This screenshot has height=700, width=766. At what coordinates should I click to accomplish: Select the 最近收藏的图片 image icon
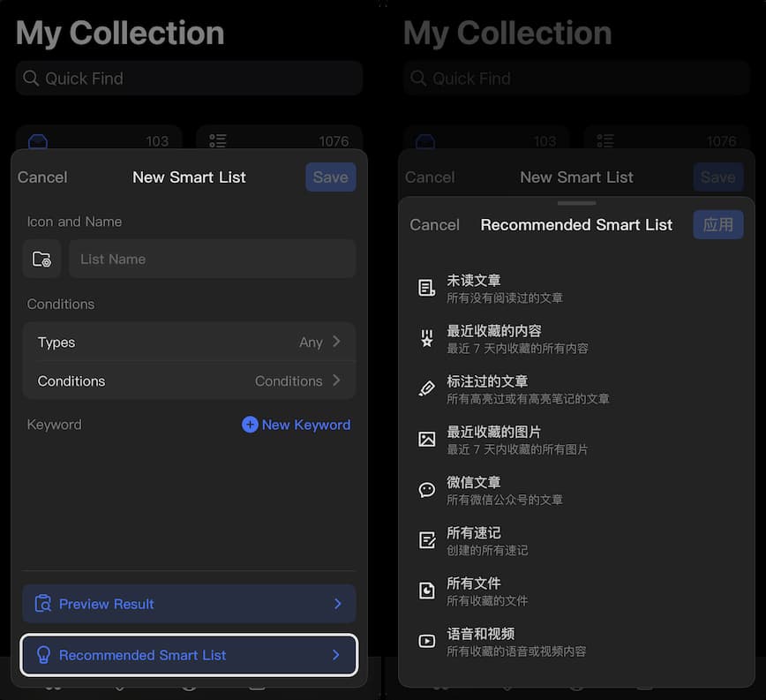pos(426,438)
